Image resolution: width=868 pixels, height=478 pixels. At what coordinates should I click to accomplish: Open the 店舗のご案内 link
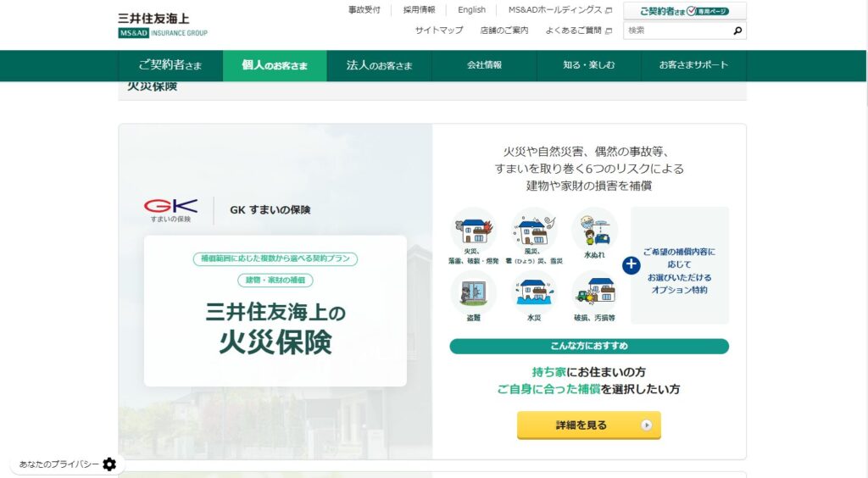coord(504,31)
